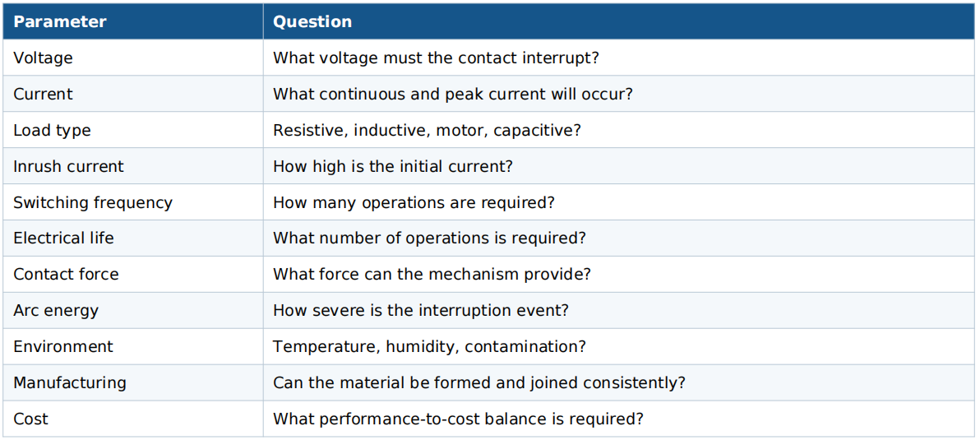The height and width of the screenshot is (440, 980).
Task: Click the Inrush current cell
Action: [x=133, y=166]
